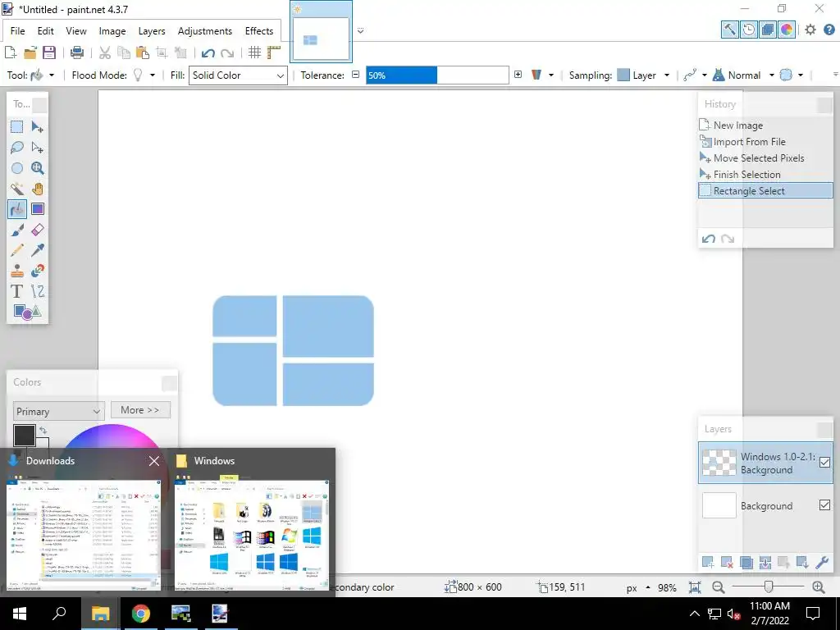840x630 pixels.
Task: Select the Recolor tool
Action: [37, 271]
